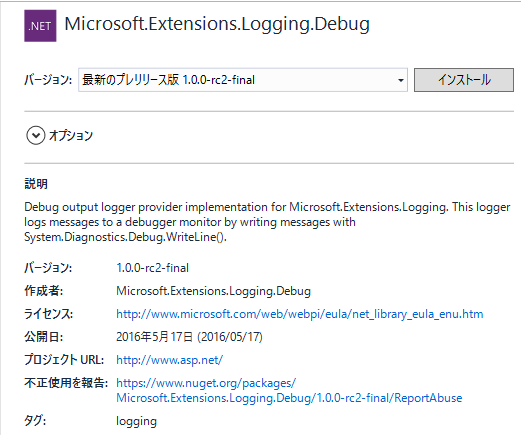The height and width of the screenshot is (435, 521).
Task: Click the 説明 description heading
Action: click(36, 184)
